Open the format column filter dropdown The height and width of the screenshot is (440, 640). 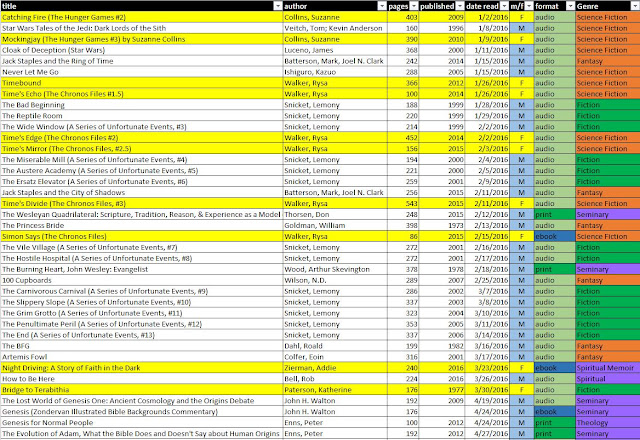pyautogui.click(x=570, y=6)
